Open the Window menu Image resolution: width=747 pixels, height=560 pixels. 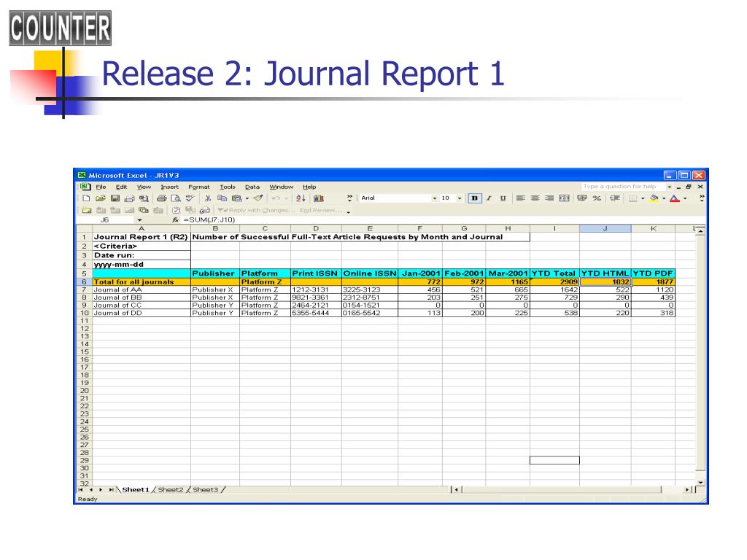pos(281,187)
